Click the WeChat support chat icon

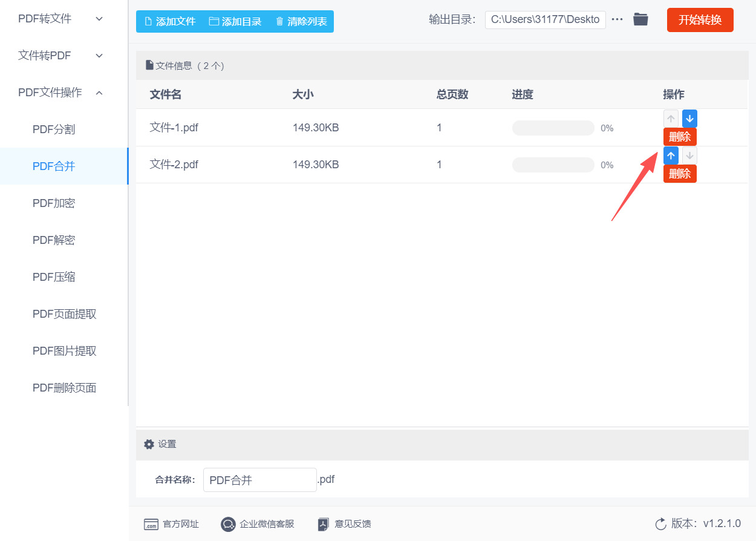[228, 525]
